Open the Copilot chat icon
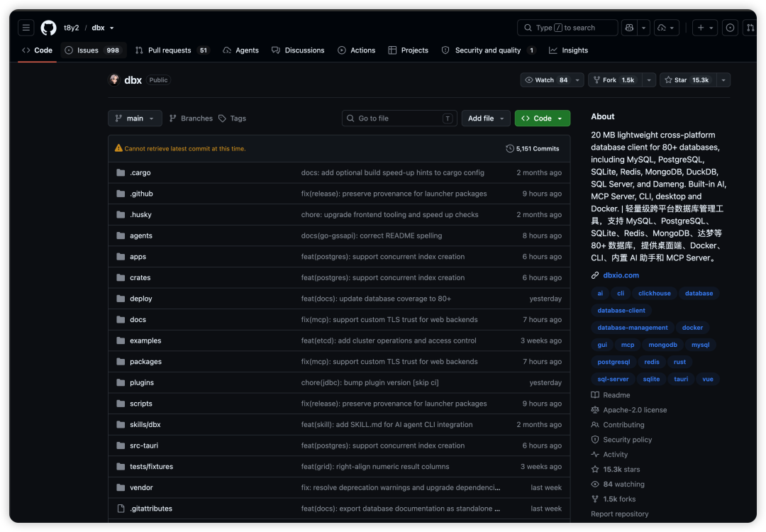Viewport: 766px width, 532px height. pyautogui.click(x=629, y=28)
